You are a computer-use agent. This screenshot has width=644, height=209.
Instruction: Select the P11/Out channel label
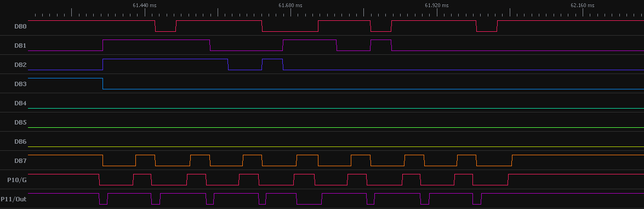click(14, 199)
